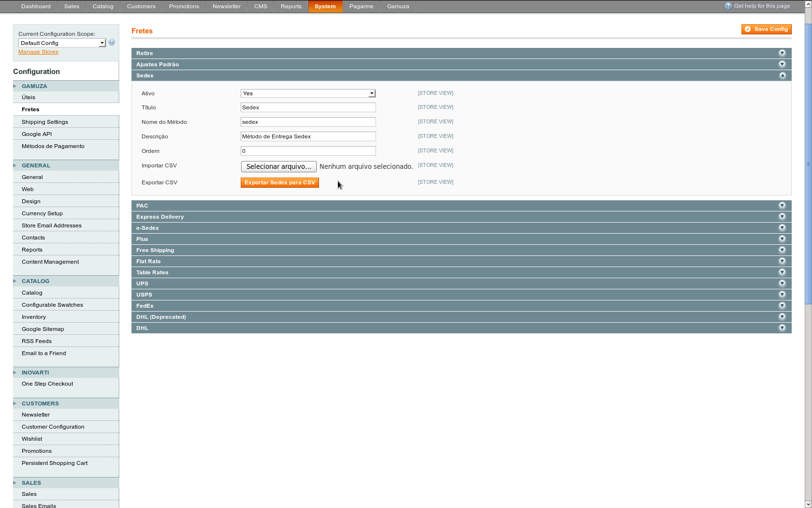Open Métodos de Pagamento configuration
The height and width of the screenshot is (508, 812).
point(66,146)
